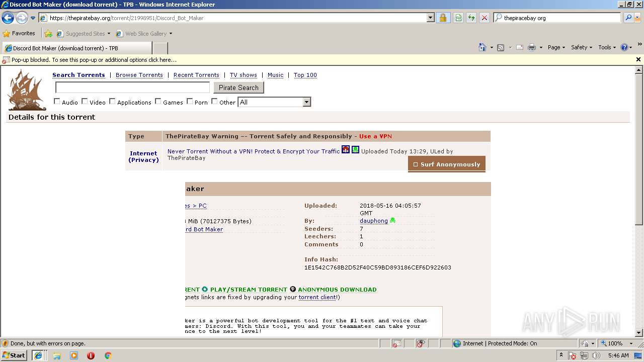Select the Discord Bot Maker tab

point(76,48)
